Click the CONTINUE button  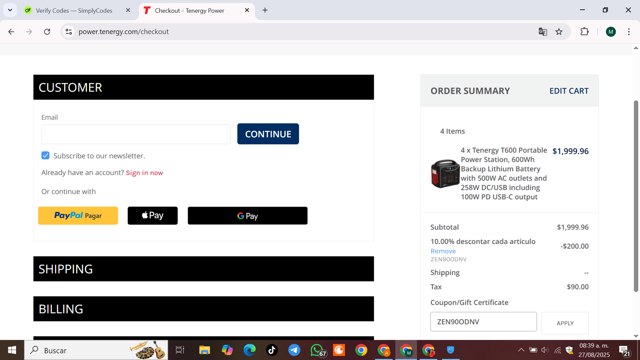[x=268, y=134]
